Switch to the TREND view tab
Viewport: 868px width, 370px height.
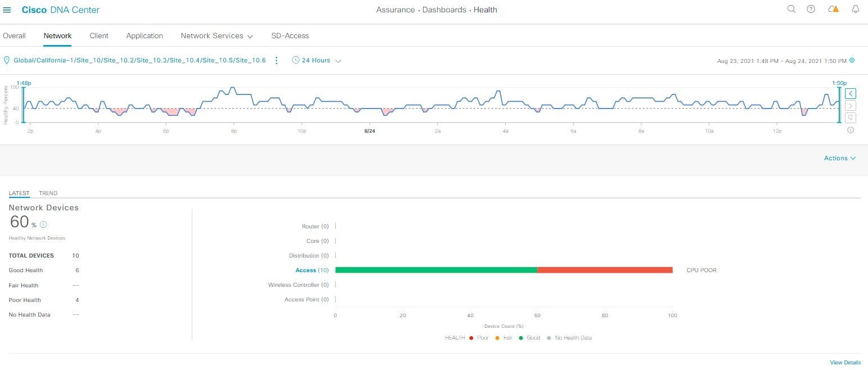click(x=48, y=193)
